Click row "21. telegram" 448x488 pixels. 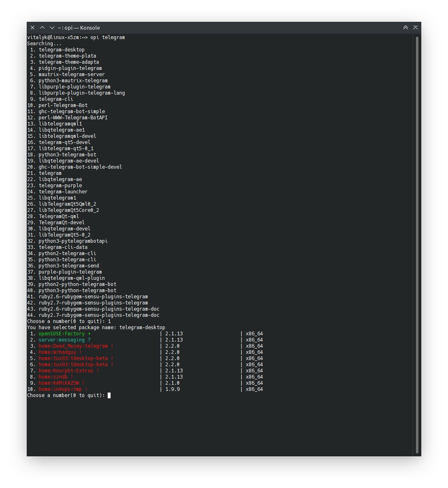[44, 173]
